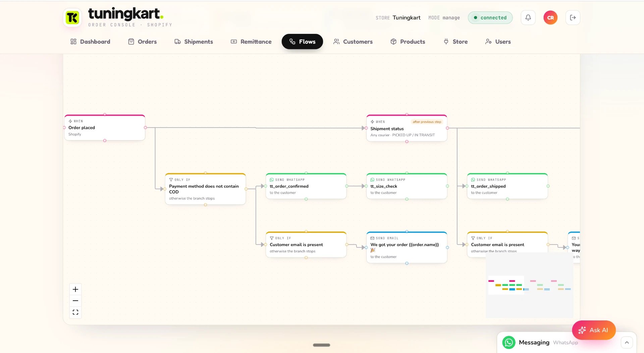The width and height of the screenshot is (644, 353).
Task: Open the Customers tab
Action: (x=353, y=42)
